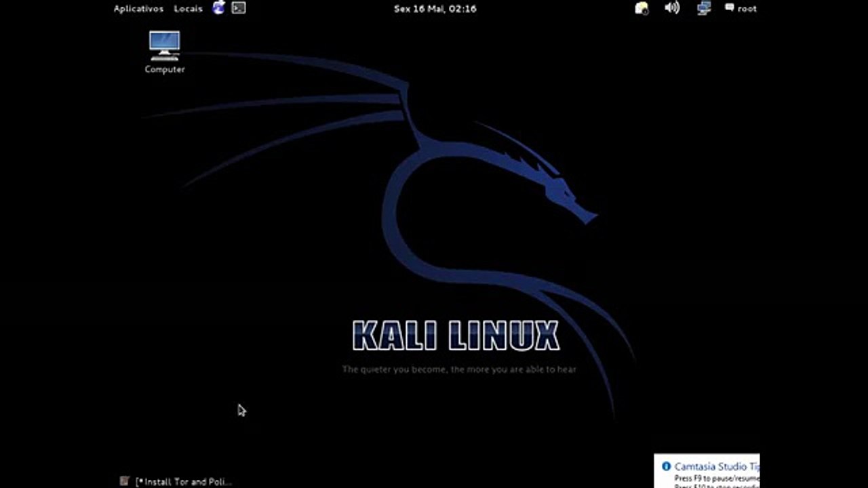
Task: Click the Camtasia Studio Tip info icon
Action: [x=666, y=466]
